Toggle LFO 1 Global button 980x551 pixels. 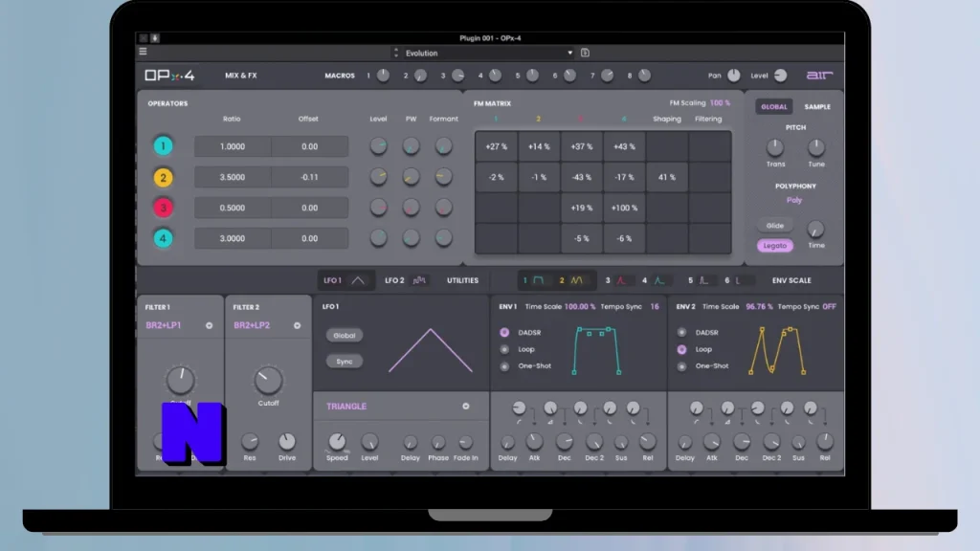click(345, 336)
